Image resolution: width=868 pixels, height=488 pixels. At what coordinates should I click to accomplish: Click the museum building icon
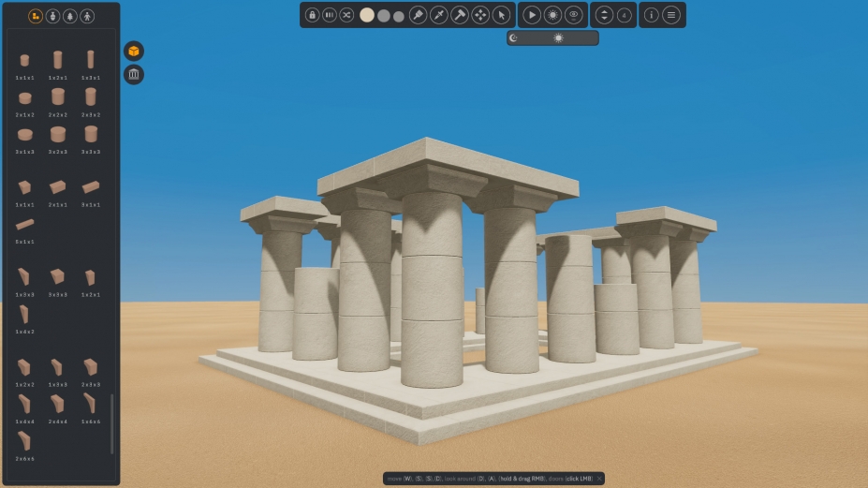pos(134,74)
